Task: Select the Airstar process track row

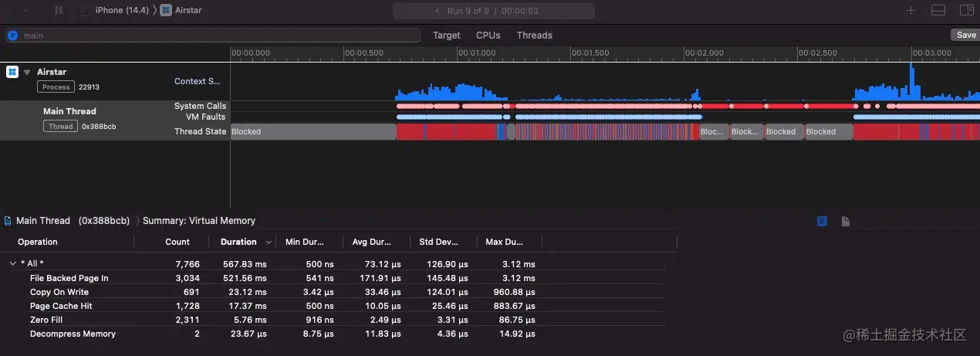Action: [115, 81]
